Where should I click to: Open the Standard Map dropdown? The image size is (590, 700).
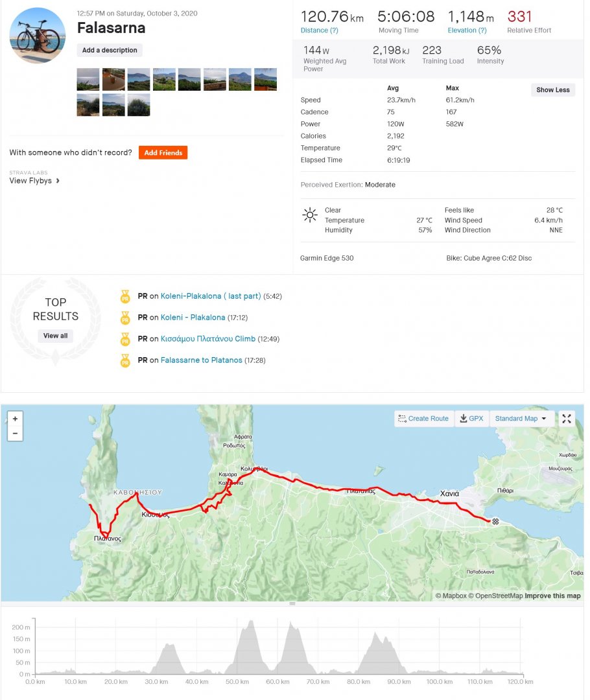point(521,419)
